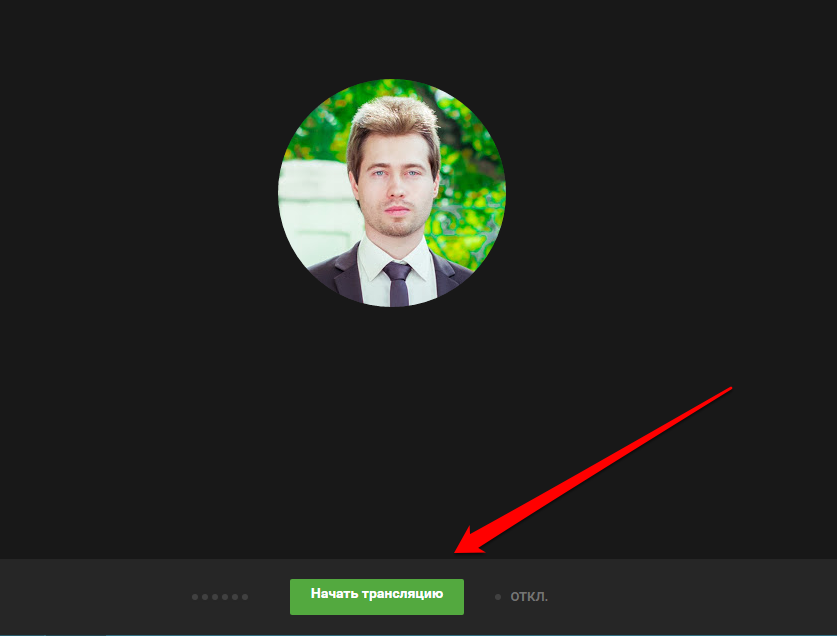Click the man's tie in the avatar
Screen dimensions: 837x636
pyautogui.click(x=397, y=283)
